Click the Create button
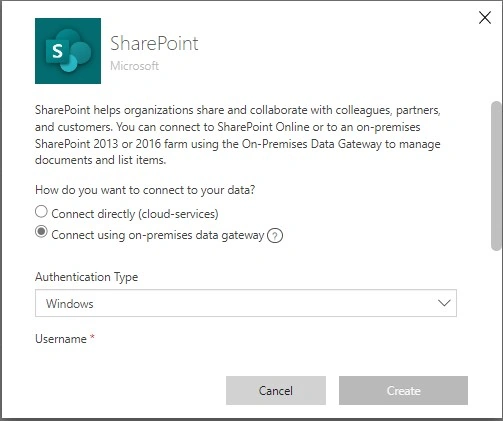Viewport: 503px width, 421px height. coord(403,391)
